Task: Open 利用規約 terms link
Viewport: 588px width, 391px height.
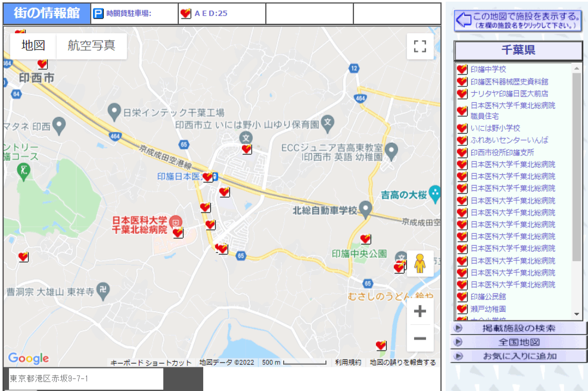Action: (x=348, y=362)
